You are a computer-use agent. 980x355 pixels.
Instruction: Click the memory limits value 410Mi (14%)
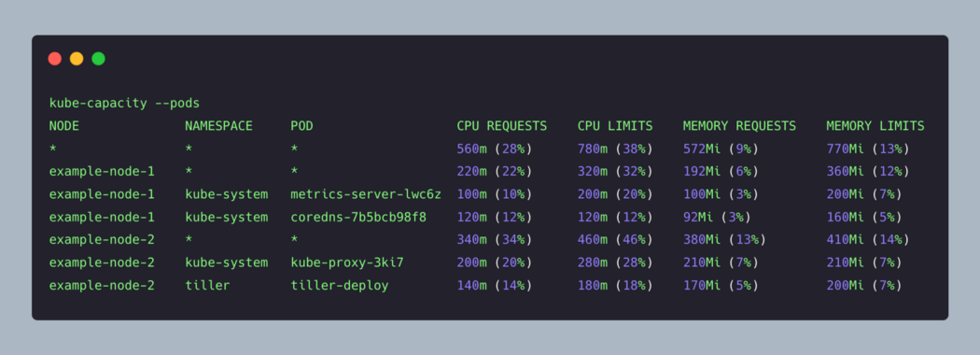tap(867, 240)
